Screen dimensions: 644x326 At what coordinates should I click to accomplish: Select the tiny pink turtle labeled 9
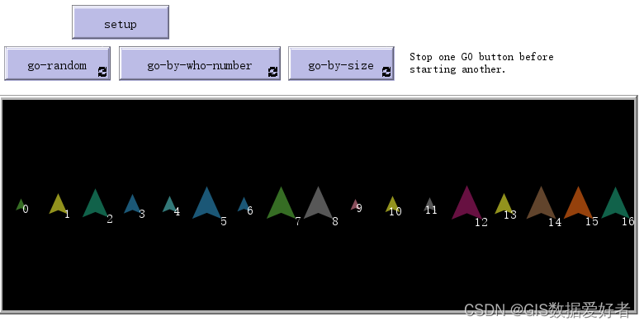(x=355, y=205)
